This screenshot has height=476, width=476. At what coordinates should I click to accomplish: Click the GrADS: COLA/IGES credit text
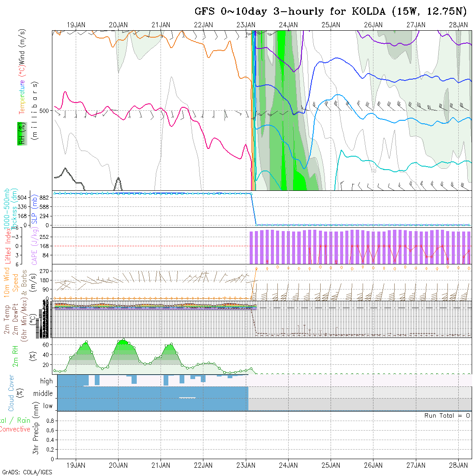pyautogui.click(x=27, y=472)
